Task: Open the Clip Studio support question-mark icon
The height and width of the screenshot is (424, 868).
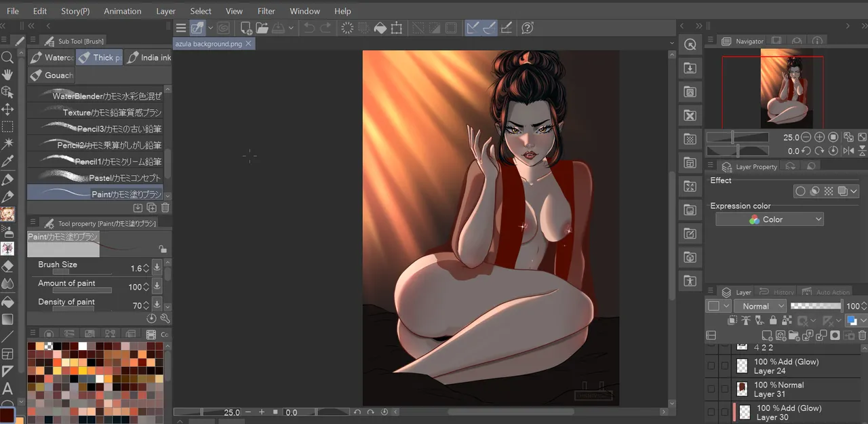Action: pyautogui.click(x=528, y=28)
